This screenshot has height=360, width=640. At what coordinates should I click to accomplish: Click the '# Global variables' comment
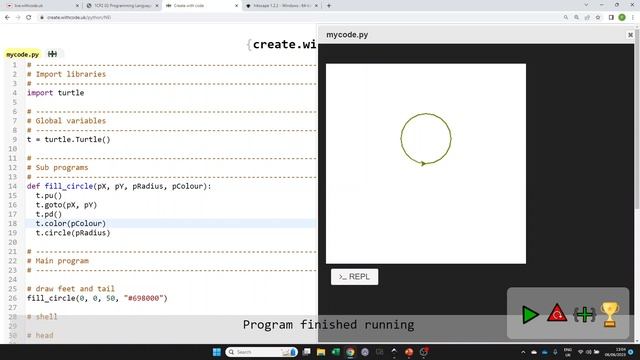[x=66, y=121]
